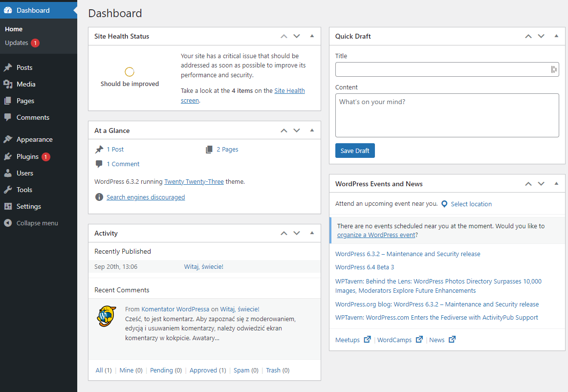Click into the Quick Draft Title field

pos(447,69)
